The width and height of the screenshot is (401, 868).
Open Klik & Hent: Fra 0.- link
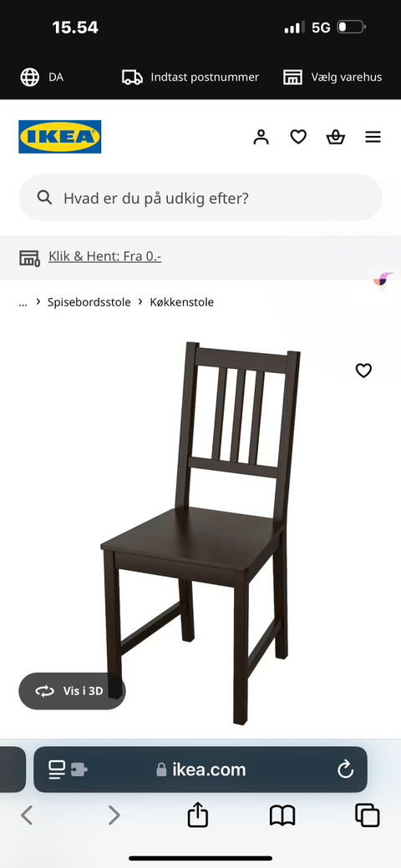(104, 256)
